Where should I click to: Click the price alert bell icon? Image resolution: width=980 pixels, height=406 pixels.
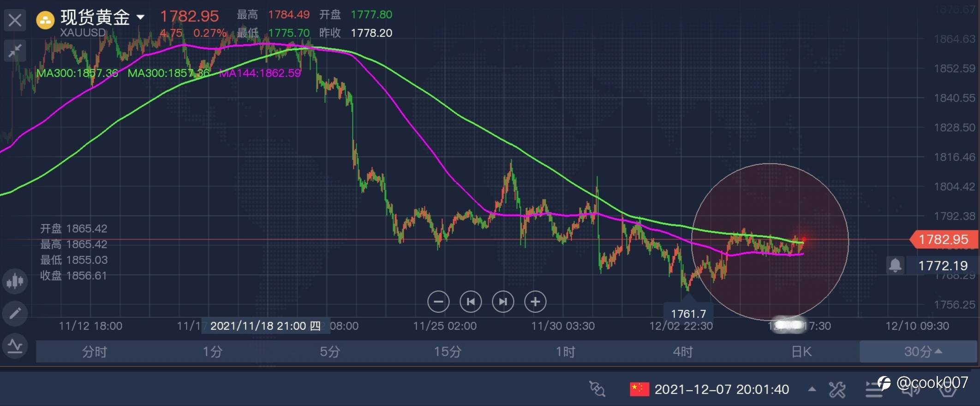coord(895,265)
